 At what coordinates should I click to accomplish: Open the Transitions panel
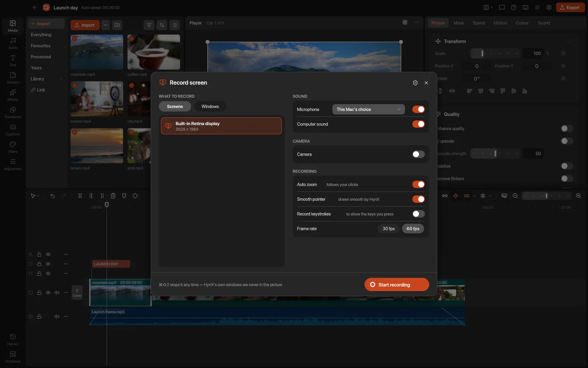pyautogui.click(x=13, y=113)
